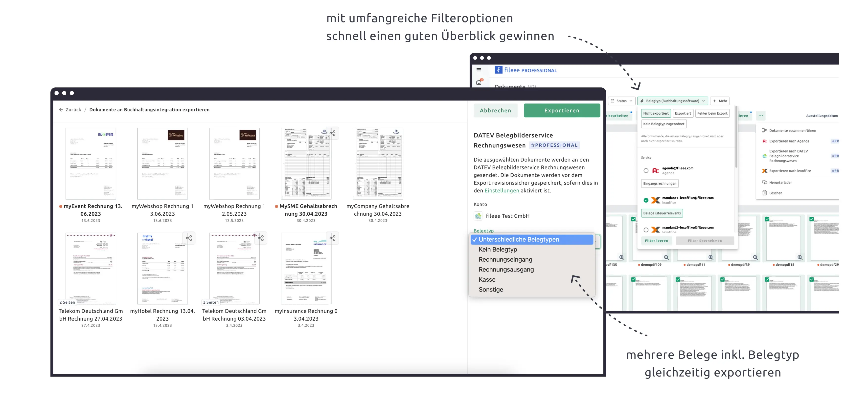This screenshot has width=868, height=418.
Task: Open the Einstellungen link
Action: [x=502, y=190]
